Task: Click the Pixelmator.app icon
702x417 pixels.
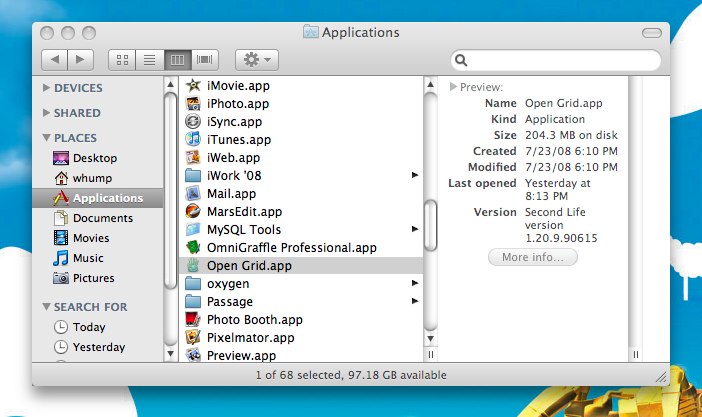Action: [193, 337]
